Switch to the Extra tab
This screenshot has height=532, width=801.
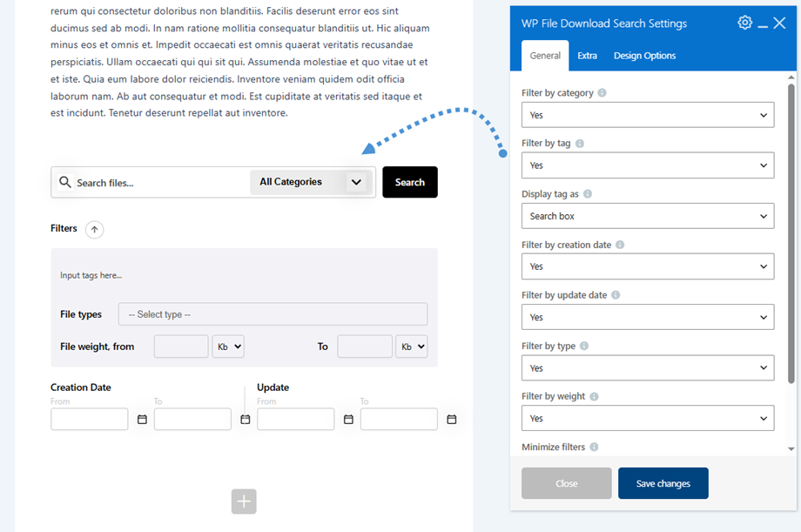[587, 55]
